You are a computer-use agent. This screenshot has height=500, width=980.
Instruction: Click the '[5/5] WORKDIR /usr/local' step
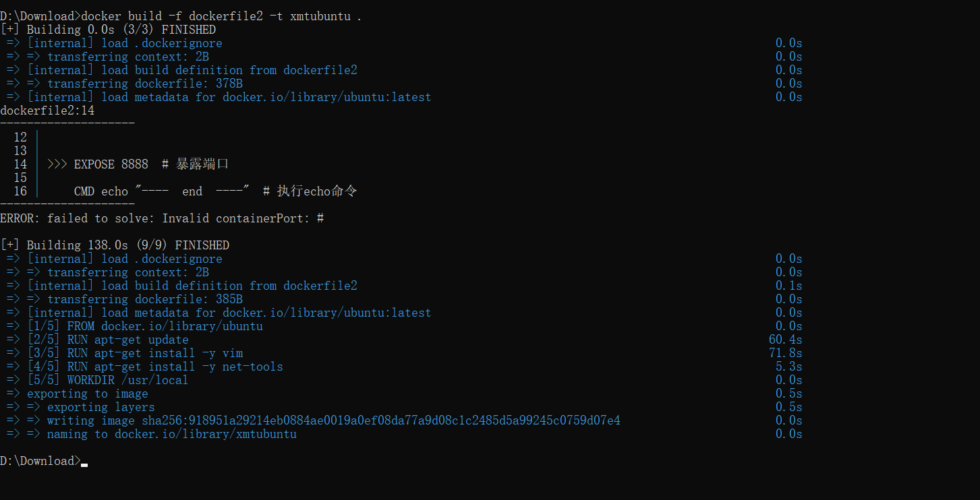(x=108, y=380)
